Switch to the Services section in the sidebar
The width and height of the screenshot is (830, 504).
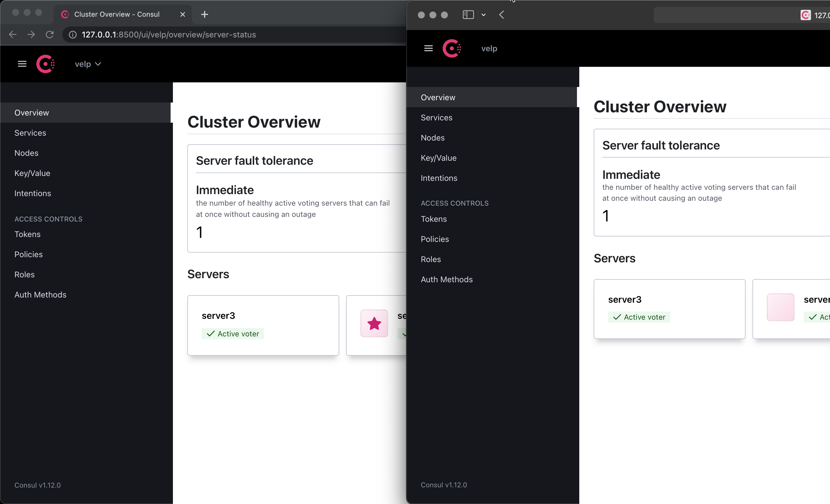click(x=30, y=132)
